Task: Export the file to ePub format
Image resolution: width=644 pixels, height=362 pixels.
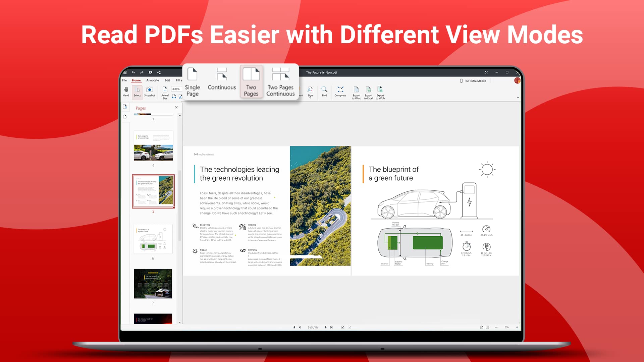Action: coord(380,91)
